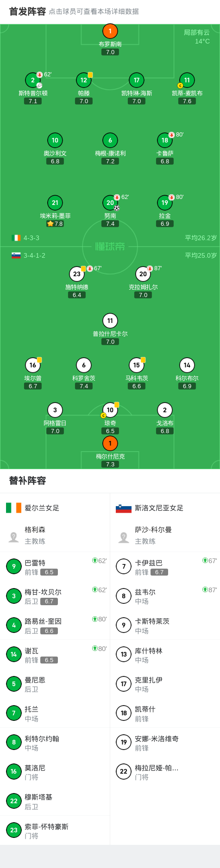Tap player 17 凯特琳-海斯 jersey icon
Screen dimensions: 220x868
click(x=137, y=81)
